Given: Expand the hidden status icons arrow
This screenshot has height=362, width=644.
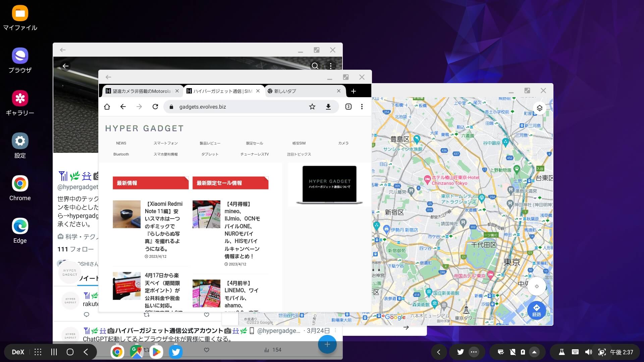Looking at the screenshot, I should tap(534, 352).
